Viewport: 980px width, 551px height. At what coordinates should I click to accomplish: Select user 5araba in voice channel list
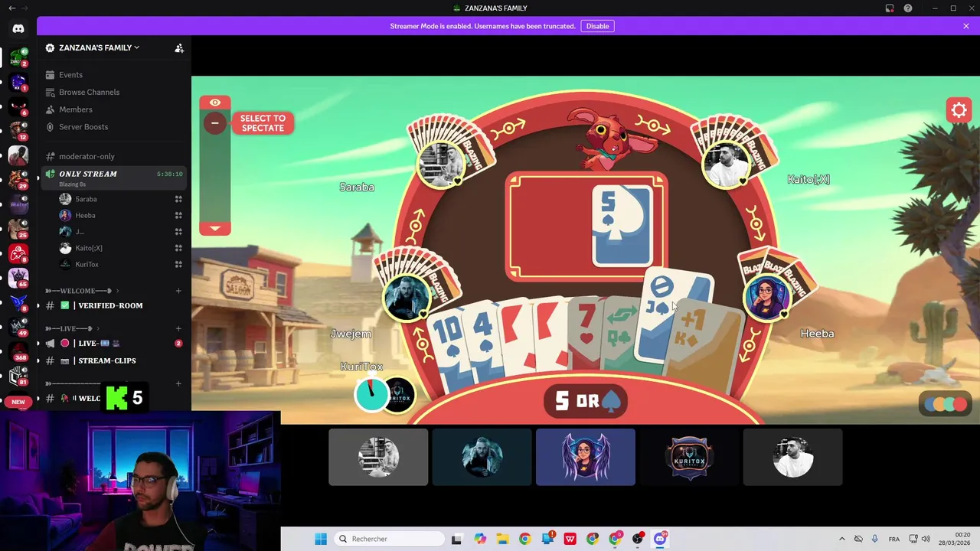click(x=86, y=199)
